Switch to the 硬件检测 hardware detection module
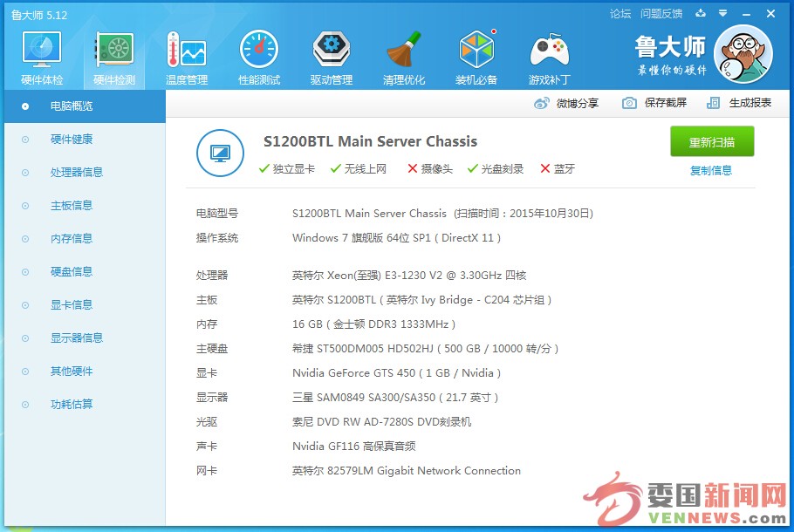The height and width of the screenshot is (532, 794). 114,58
